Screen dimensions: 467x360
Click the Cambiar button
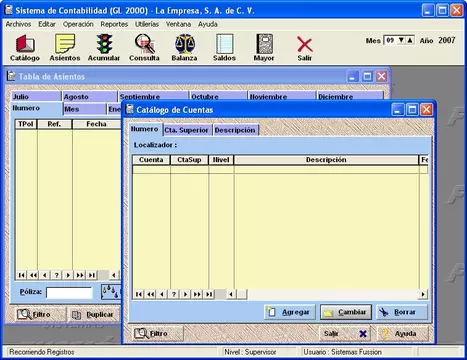346,312
